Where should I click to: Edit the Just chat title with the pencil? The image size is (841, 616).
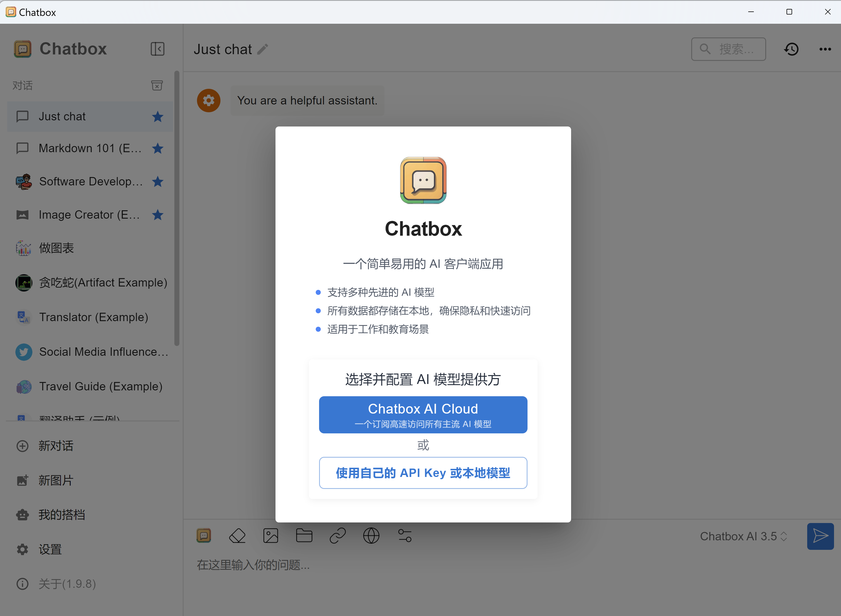[x=263, y=49]
